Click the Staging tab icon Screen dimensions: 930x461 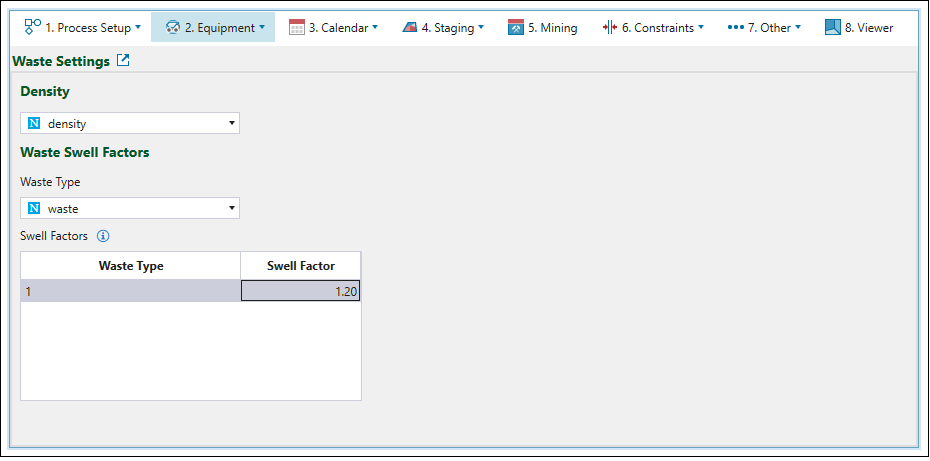(x=410, y=27)
